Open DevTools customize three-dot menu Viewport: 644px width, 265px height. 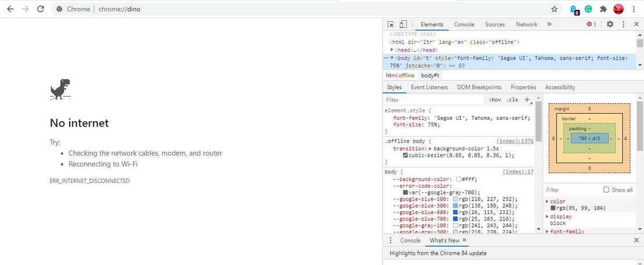623,24
